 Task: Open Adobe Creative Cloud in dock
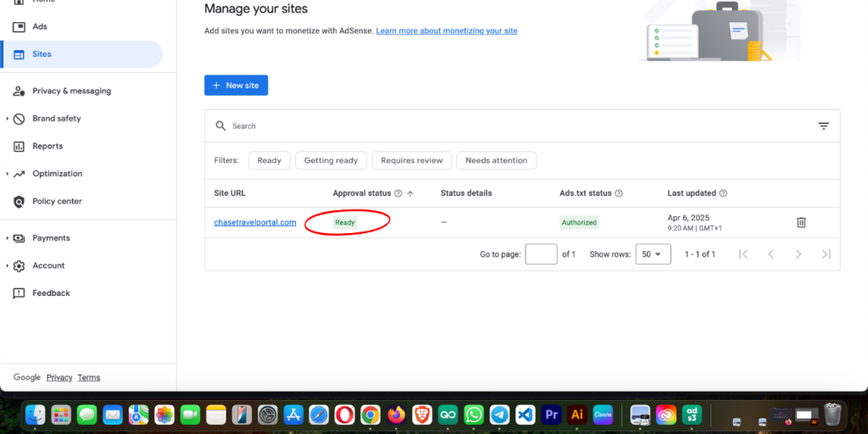666,414
